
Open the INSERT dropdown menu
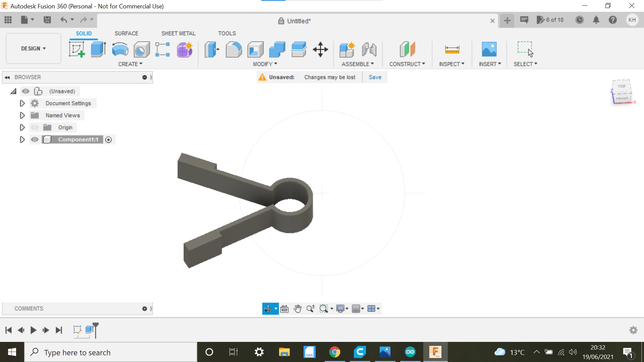point(490,64)
